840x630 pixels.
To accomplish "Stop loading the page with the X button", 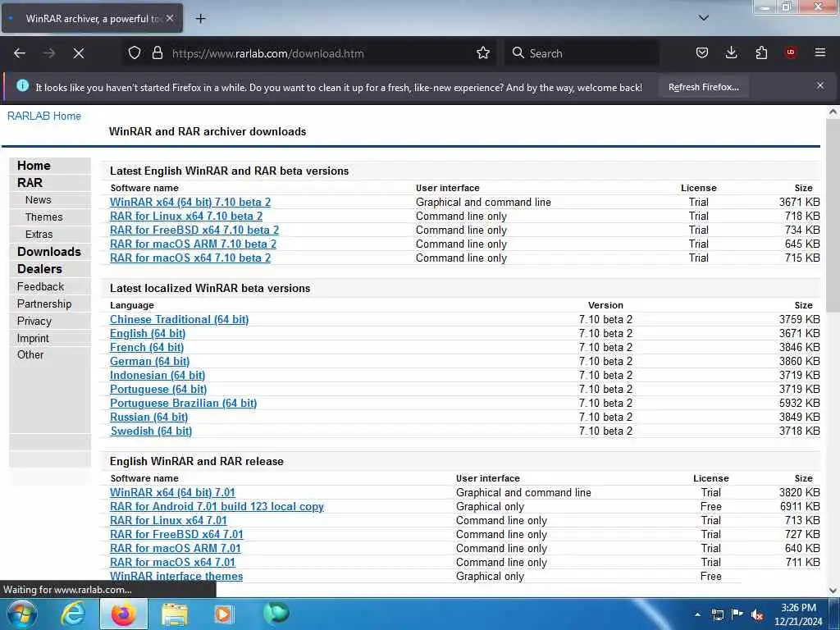I will coord(79,53).
